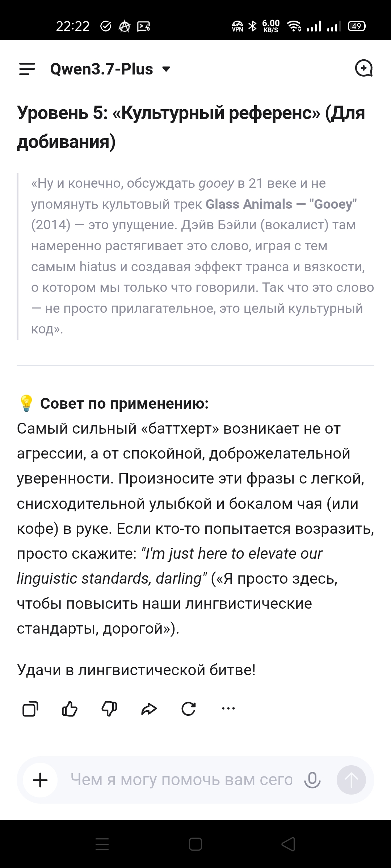391x868 pixels.
Task: Regenerate the response with refresh icon
Action: (x=188, y=709)
